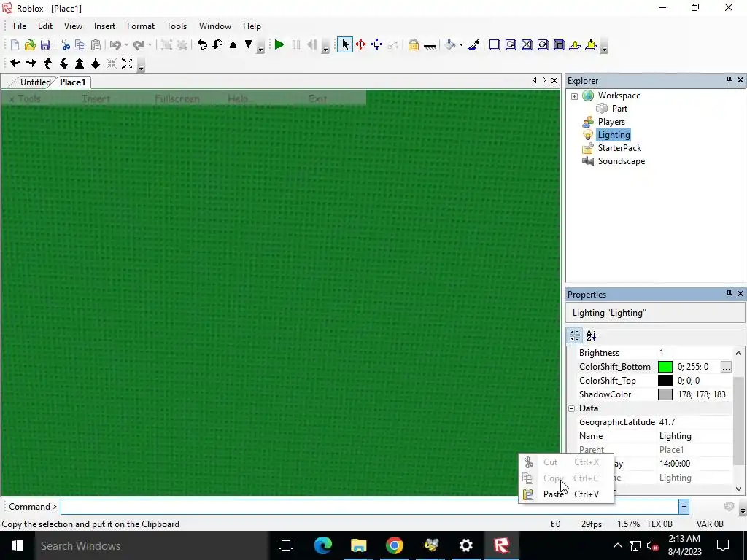
Task: Click the zoom extents arrows icon
Action: [128, 63]
